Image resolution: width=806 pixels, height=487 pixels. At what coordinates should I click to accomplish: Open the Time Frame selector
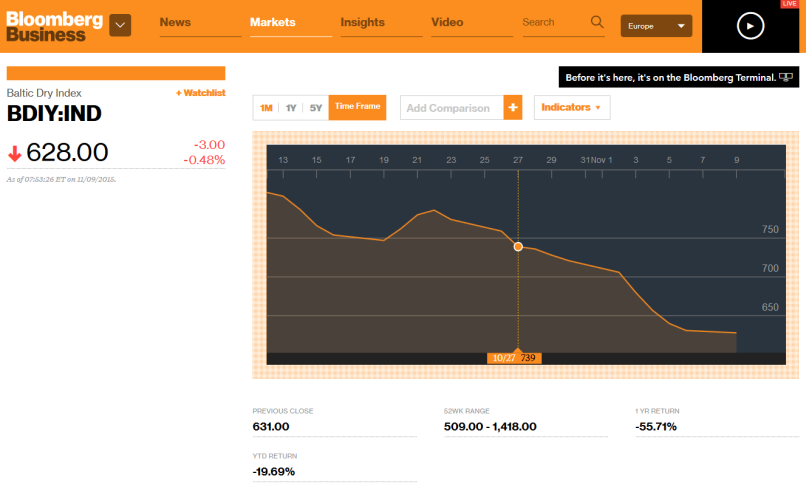tap(357, 107)
